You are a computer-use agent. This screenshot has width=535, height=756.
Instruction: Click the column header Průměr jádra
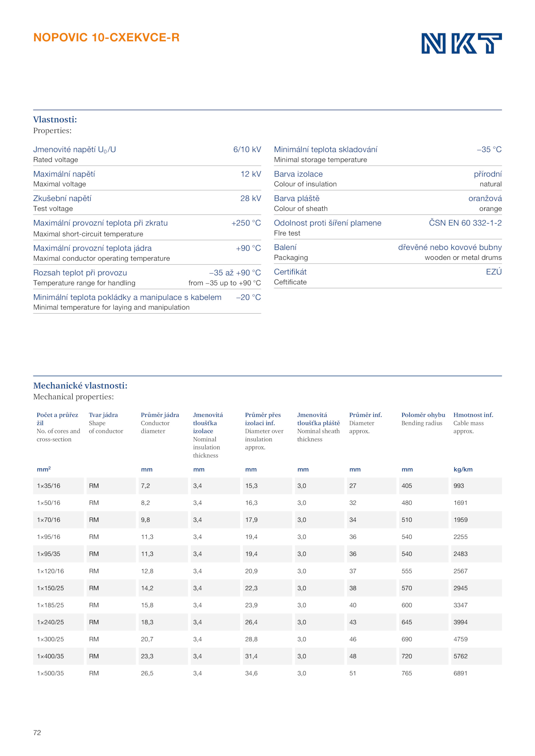160,415
